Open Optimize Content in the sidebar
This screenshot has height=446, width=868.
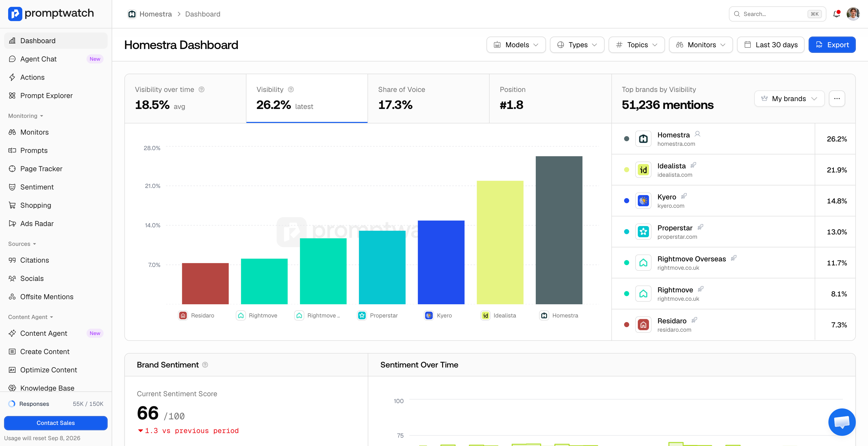[56, 370]
